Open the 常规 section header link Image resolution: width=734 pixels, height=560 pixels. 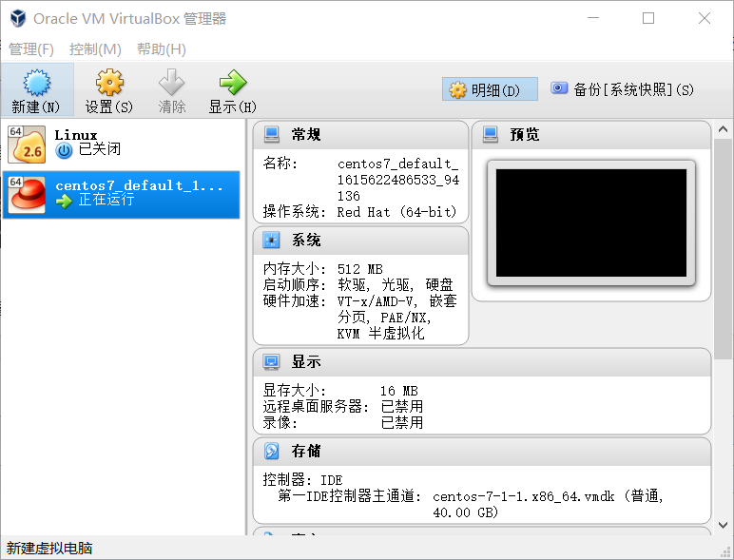tap(306, 135)
